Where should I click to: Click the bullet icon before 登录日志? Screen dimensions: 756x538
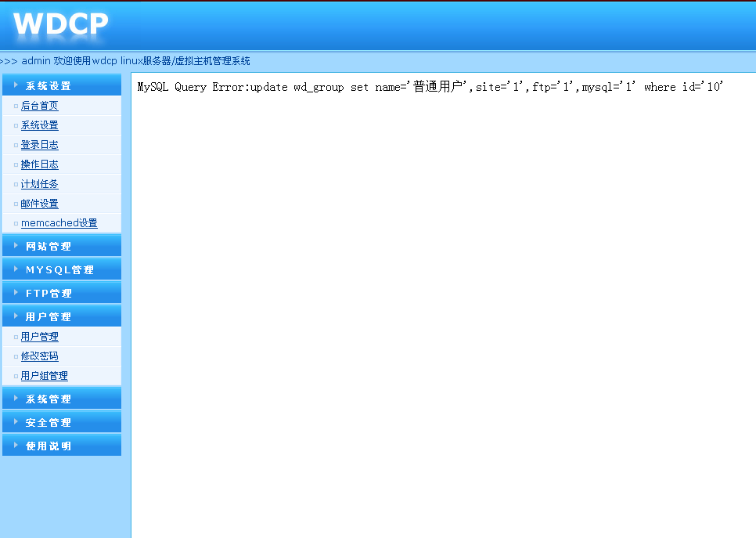[x=16, y=145]
